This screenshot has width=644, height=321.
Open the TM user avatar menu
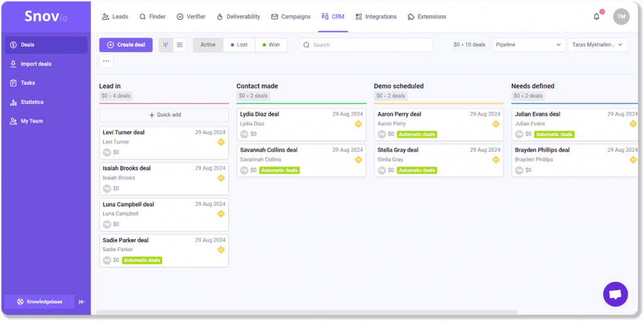pos(621,17)
